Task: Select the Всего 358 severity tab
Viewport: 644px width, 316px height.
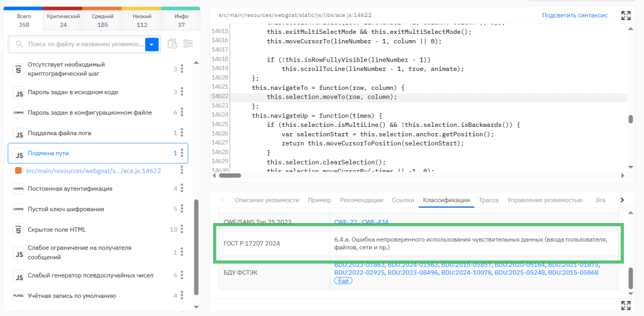Action: point(24,21)
